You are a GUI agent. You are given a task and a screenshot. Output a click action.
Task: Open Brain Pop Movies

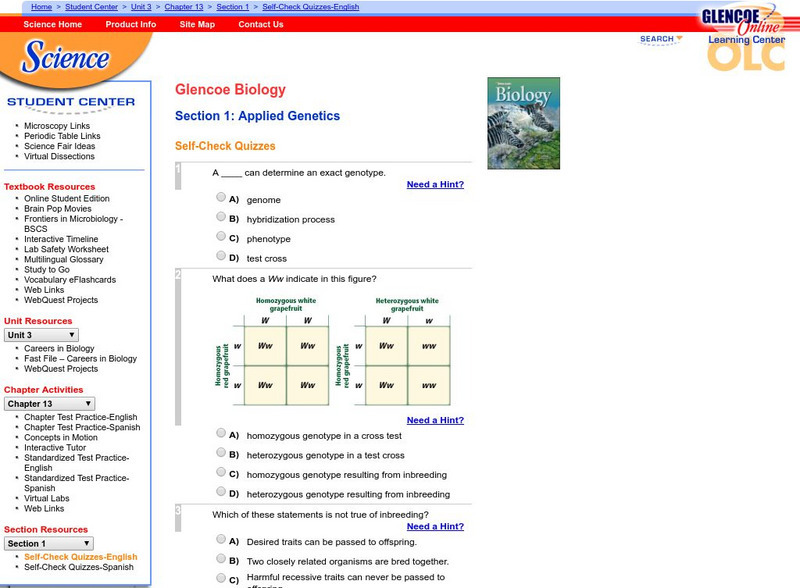[x=58, y=208]
